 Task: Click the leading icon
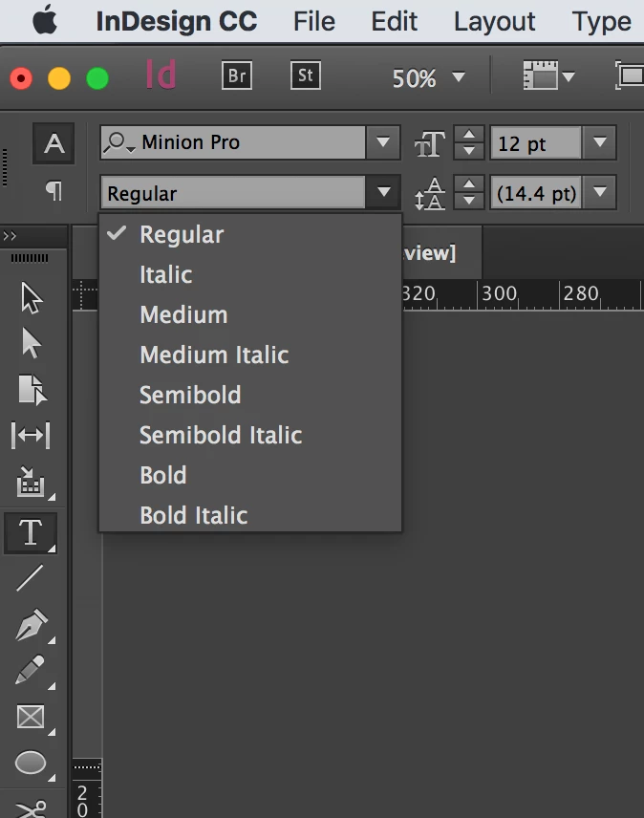pyautogui.click(x=430, y=194)
